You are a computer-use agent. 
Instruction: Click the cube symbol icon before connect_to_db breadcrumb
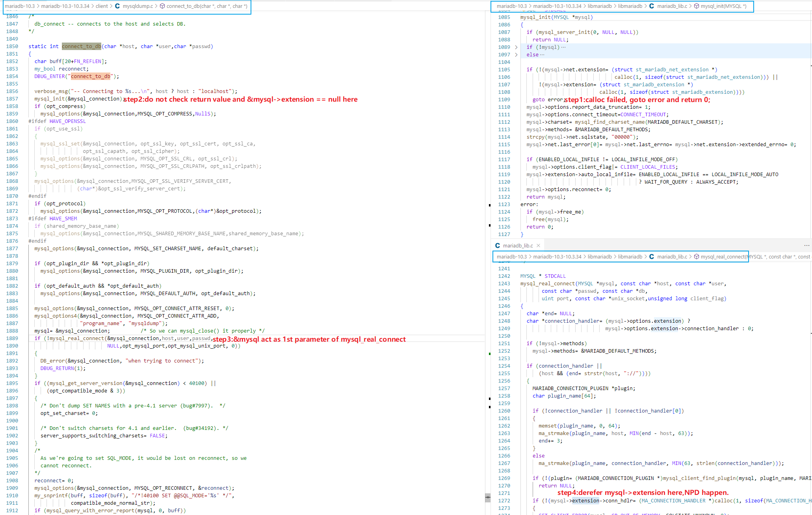[x=162, y=6]
